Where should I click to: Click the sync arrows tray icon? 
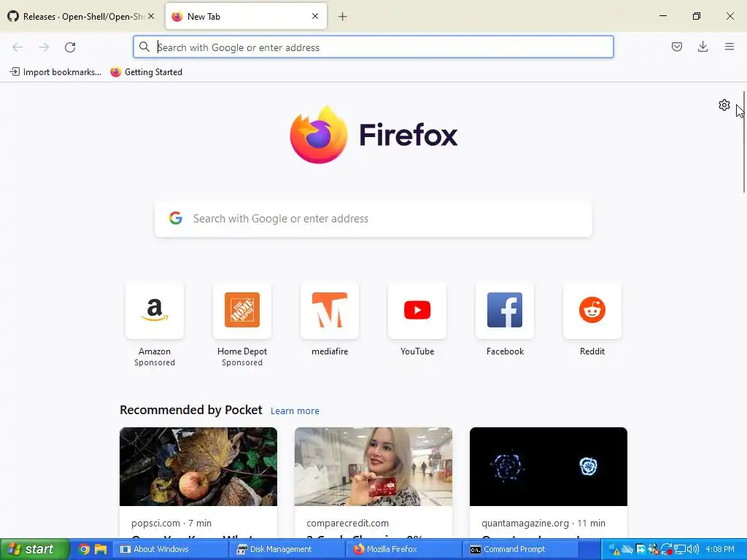click(667, 550)
